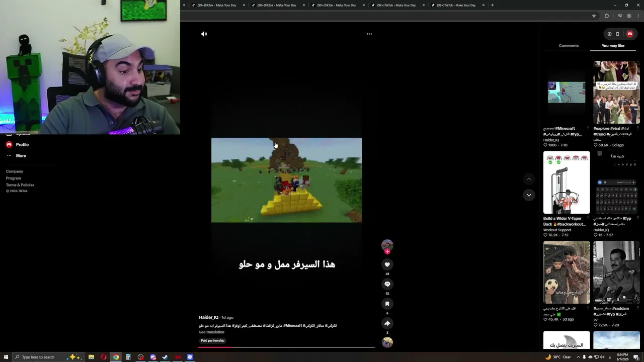Viewport: 644px width, 362px height.
Task: Open Steam from the taskbar
Action: (x=165, y=357)
